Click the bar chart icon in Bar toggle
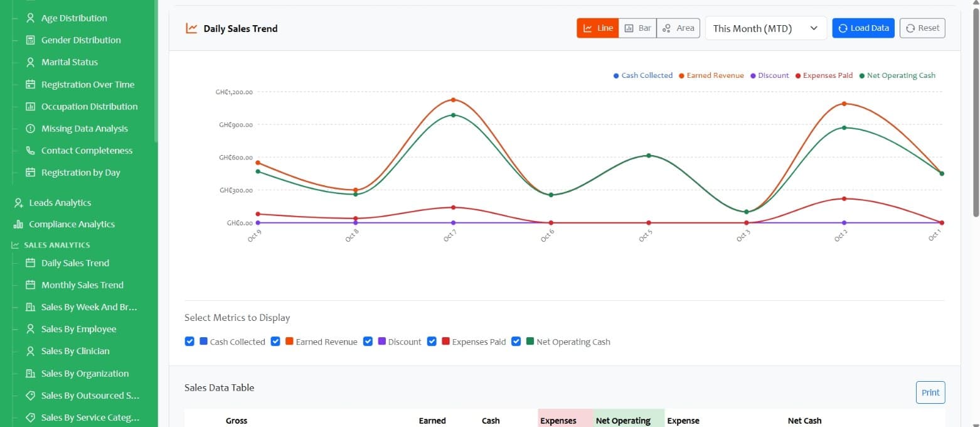This screenshot has height=427, width=980. pos(629,28)
